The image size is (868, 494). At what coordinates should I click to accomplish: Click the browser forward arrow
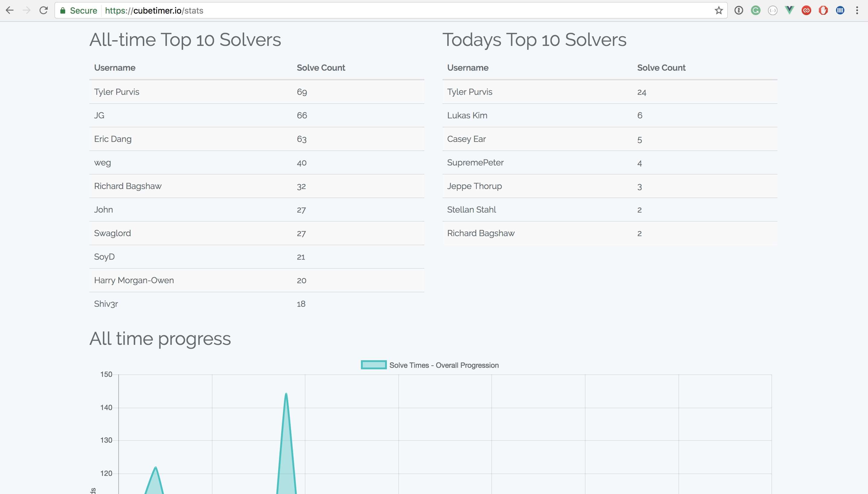pyautogui.click(x=27, y=11)
